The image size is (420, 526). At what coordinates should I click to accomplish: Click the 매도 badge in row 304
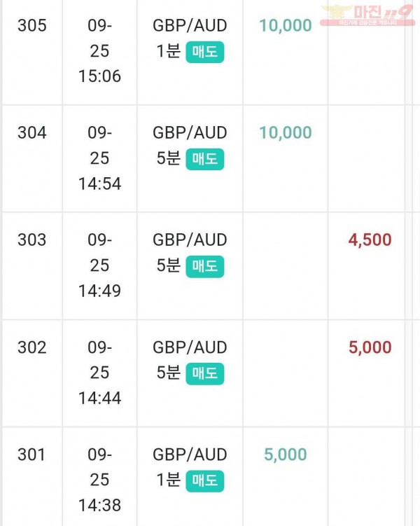[205, 159]
